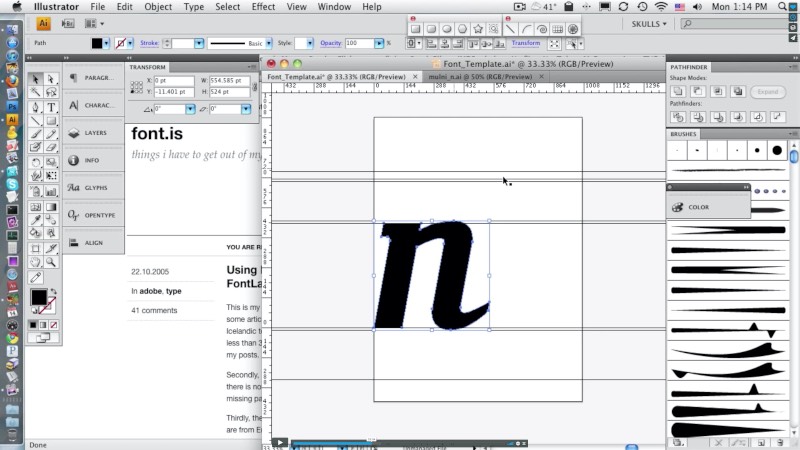
Task: Choose the Eyedropper tool
Action: click(35, 220)
